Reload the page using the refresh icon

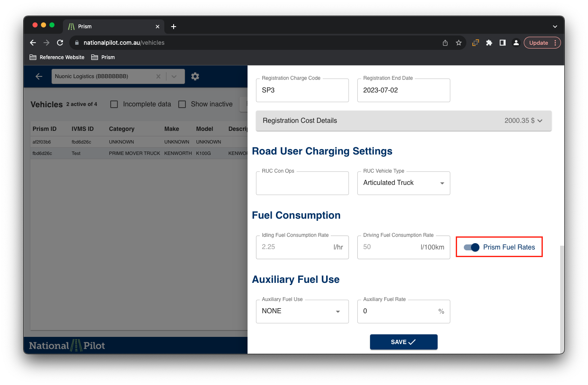point(60,43)
